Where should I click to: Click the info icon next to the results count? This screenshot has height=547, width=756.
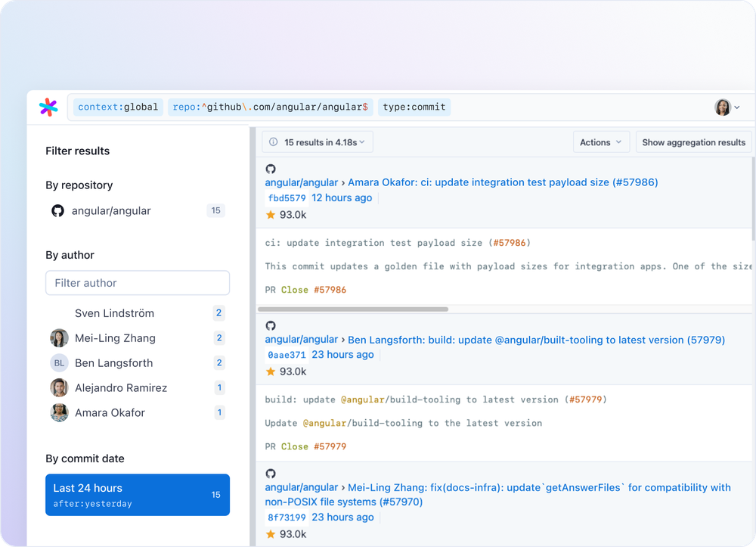point(271,141)
